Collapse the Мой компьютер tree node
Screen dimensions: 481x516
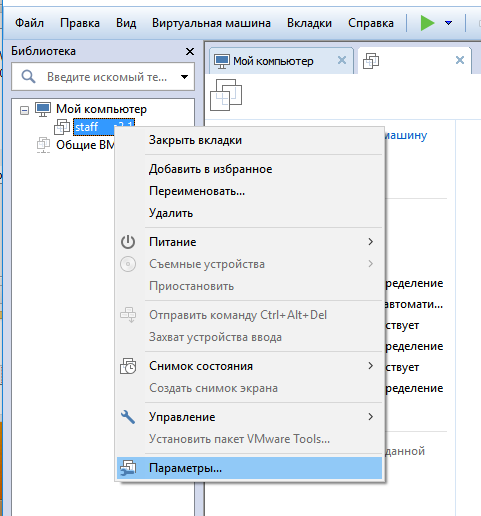click(x=24, y=110)
